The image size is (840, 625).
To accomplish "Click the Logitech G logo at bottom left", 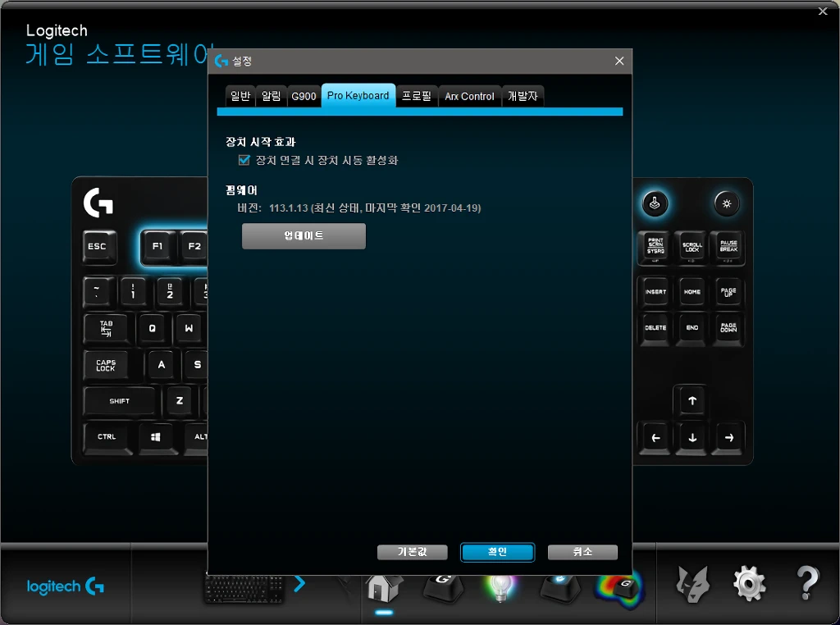I will tap(66, 586).
